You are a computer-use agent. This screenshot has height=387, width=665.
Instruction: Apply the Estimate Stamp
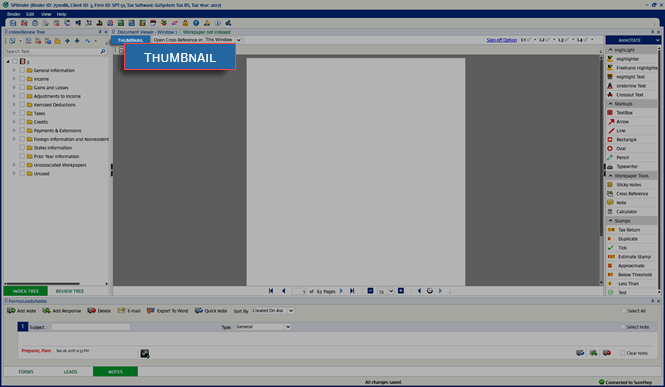[632, 257]
